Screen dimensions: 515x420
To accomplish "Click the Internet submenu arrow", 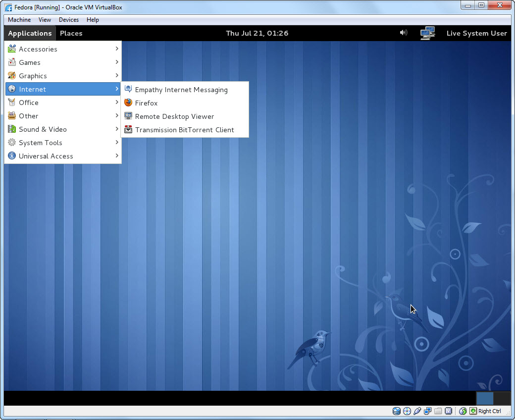I will coord(116,89).
